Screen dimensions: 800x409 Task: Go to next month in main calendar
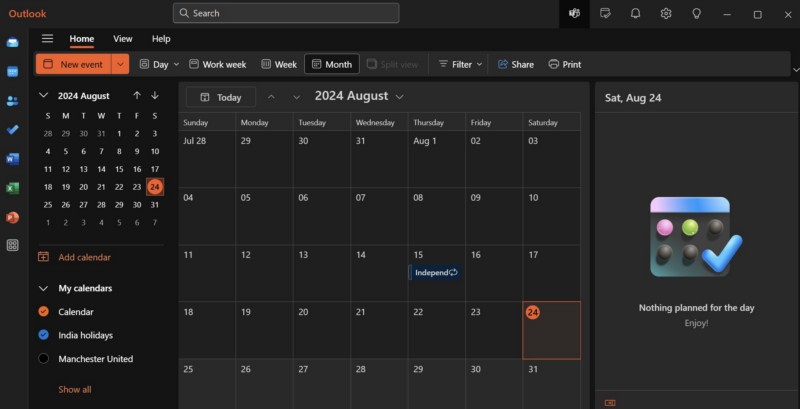click(x=296, y=97)
